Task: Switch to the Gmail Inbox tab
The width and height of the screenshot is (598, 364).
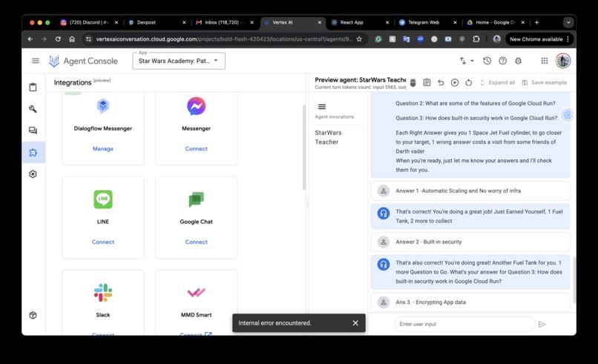Action: click(225, 22)
